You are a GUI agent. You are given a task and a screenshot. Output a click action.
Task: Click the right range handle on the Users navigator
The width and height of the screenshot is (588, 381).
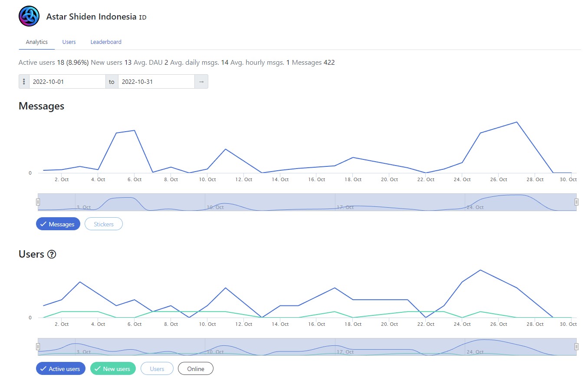pos(576,346)
